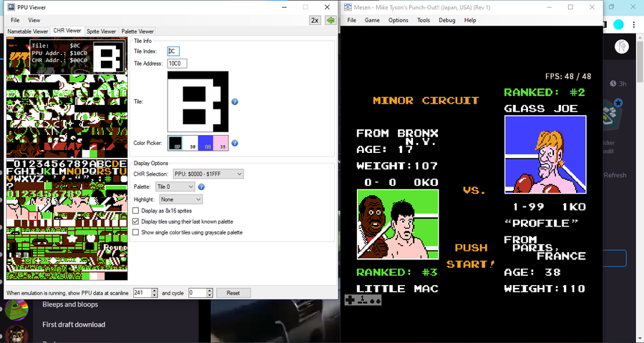Screen dimensions: 644x343
Task: Switch to the Sprite Viewer tab
Action: point(101,31)
